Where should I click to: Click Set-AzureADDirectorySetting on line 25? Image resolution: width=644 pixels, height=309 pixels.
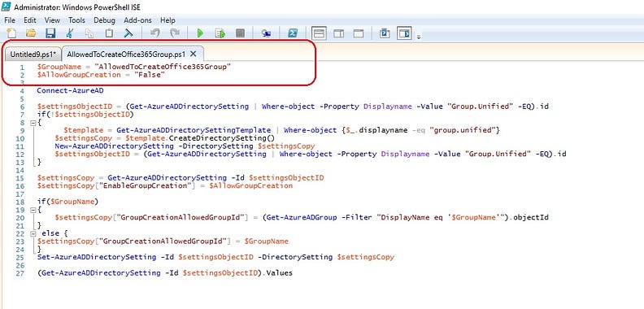point(97,257)
